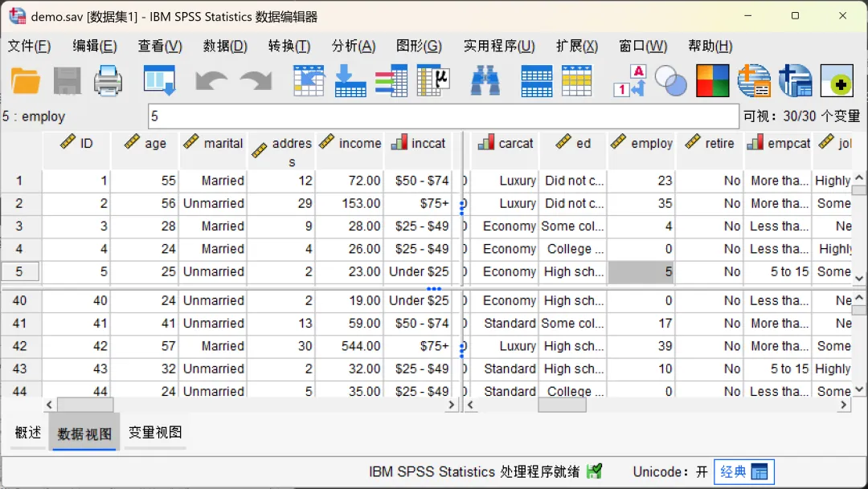Click income cell 153.00

(x=350, y=203)
